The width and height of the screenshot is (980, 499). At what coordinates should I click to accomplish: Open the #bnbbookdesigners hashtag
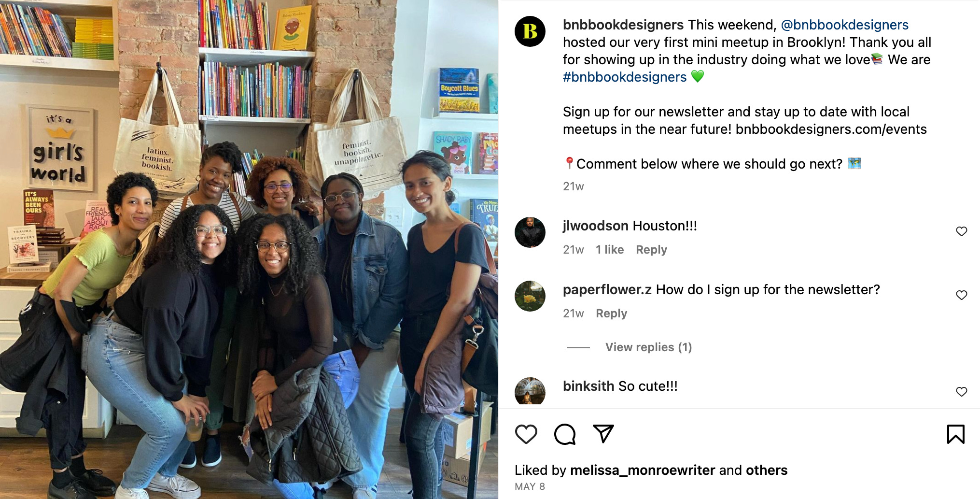click(625, 77)
